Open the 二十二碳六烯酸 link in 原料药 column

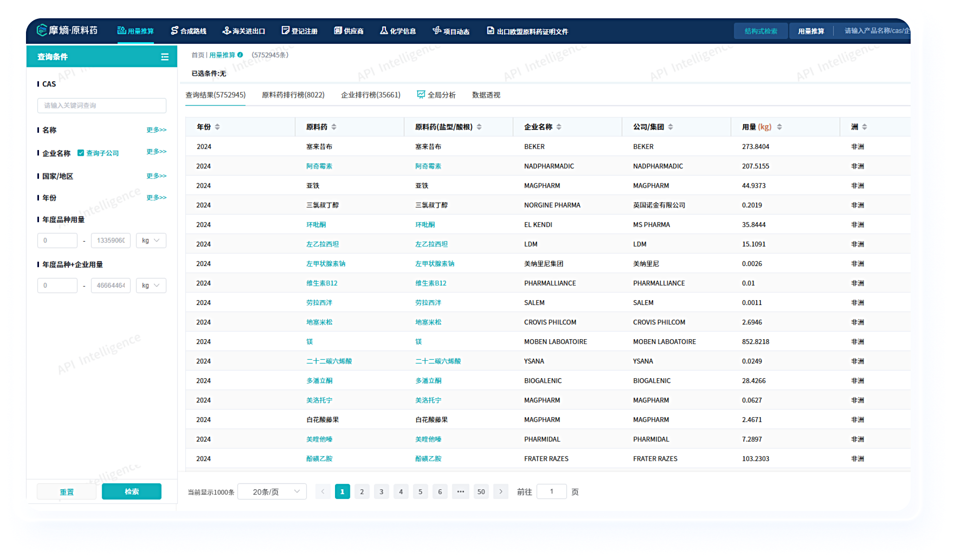coord(329,361)
